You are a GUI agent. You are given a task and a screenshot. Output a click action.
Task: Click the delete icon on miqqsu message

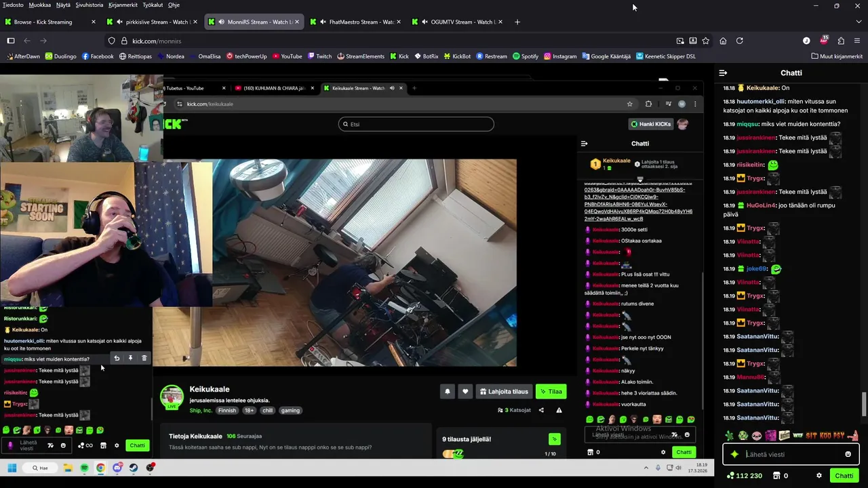coord(144,358)
